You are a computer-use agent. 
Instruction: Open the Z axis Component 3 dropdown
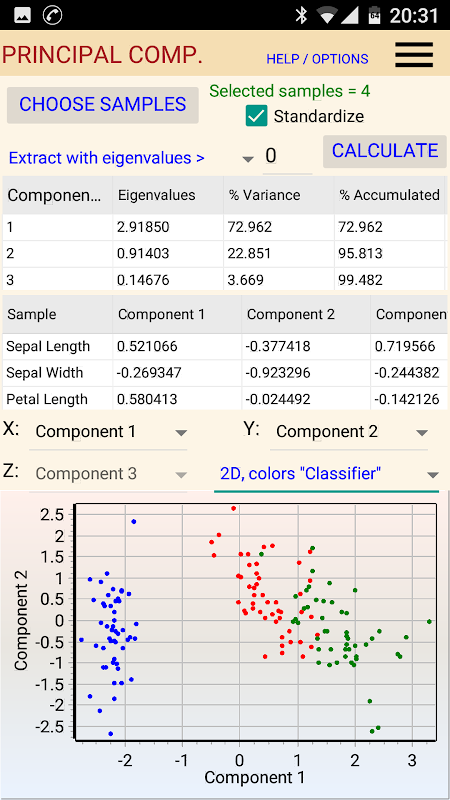click(x=108, y=474)
